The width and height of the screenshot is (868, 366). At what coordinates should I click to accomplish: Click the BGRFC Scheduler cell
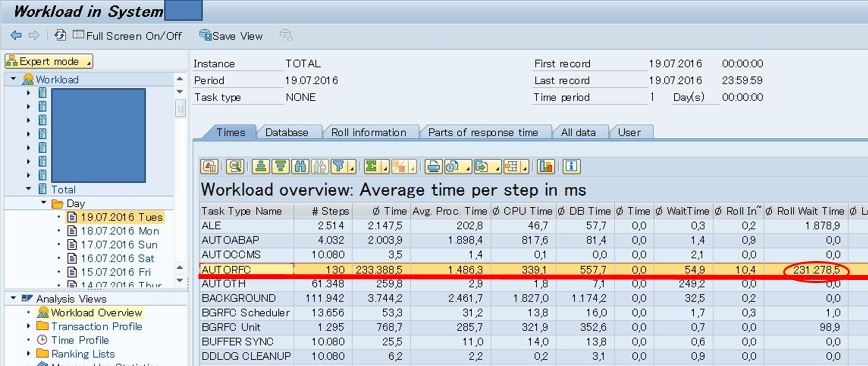click(246, 313)
